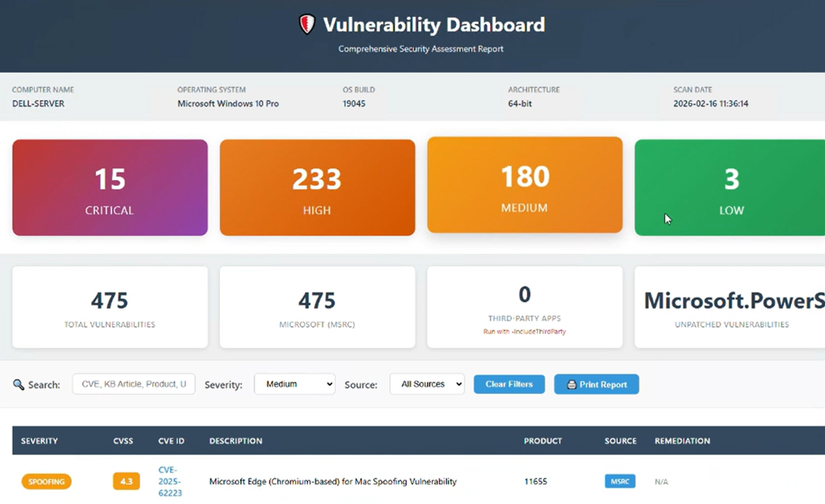Click the magnifying glass search icon
The width and height of the screenshot is (825, 504).
pyautogui.click(x=19, y=385)
